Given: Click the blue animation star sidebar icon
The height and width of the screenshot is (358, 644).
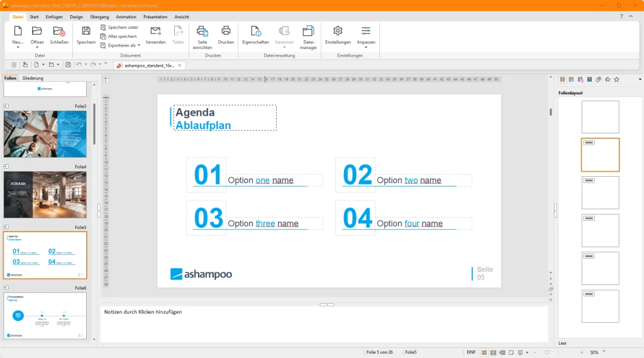Looking at the screenshot, I should pyautogui.click(x=608, y=79).
